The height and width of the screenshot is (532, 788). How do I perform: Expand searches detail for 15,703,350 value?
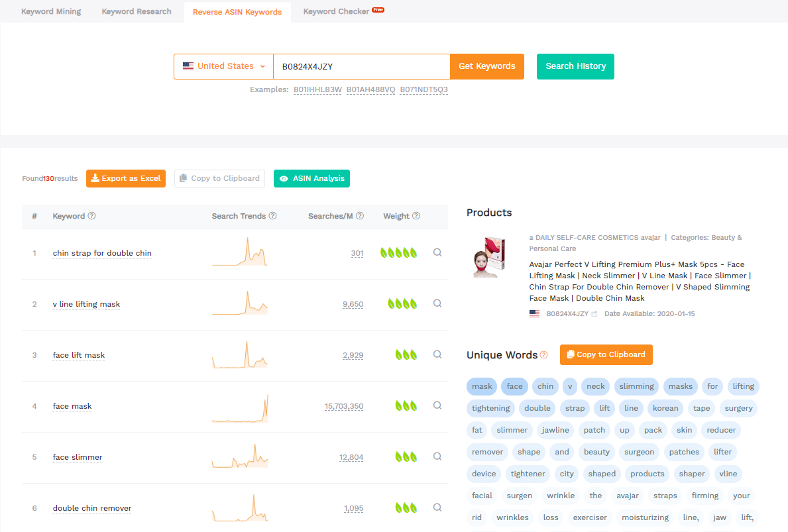344,406
